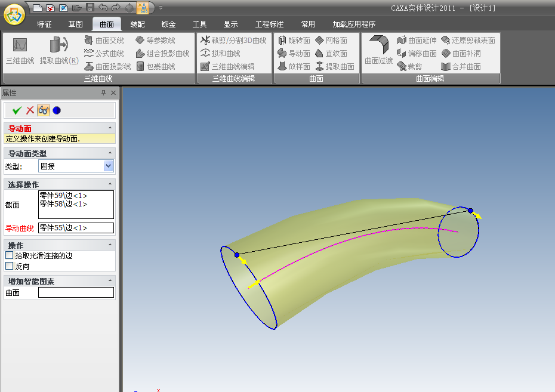The height and width of the screenshot is (392, 555).
Task: Click the 导动曲线 field with 零件55\边<1>
Action: point(76,228)
